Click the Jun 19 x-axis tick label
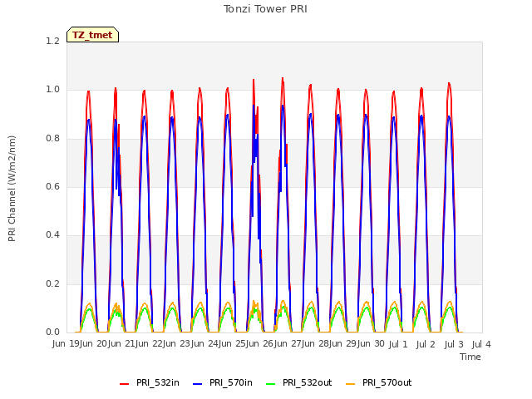Image resolution: width=532 pixels, height=399 pixels. point(66,344)
